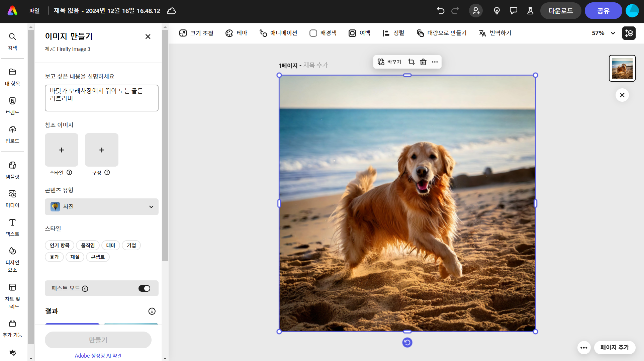Viewport: 644px width, 361px height.
Task: Open the Adobe 생성형 AI 약관 link
Action: pos(98,356)
